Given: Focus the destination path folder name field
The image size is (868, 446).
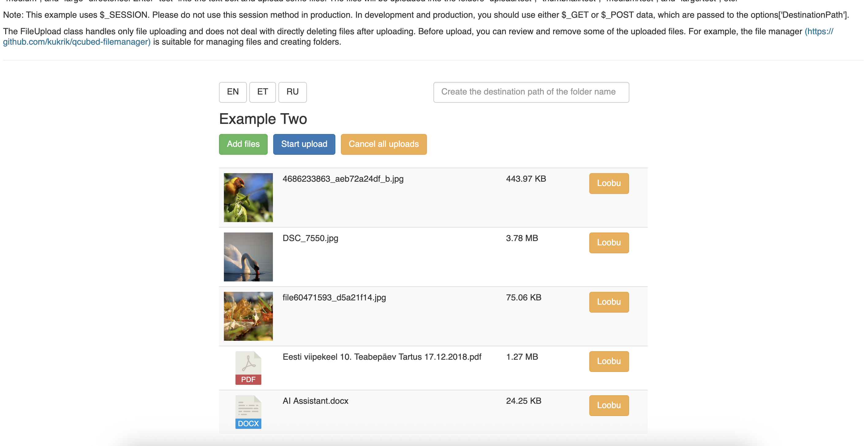Looking at the screenshot, I should coord(531,92).
